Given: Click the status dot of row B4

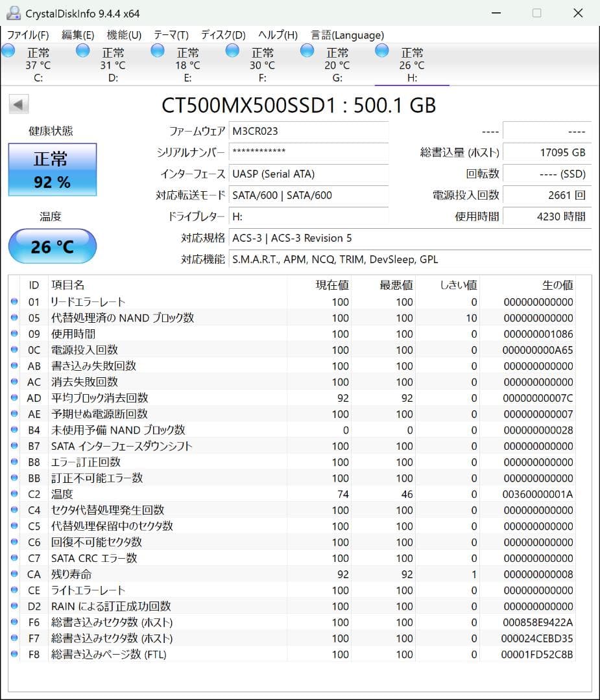Looking at the screenshot, I should click(x=14, y=430).
